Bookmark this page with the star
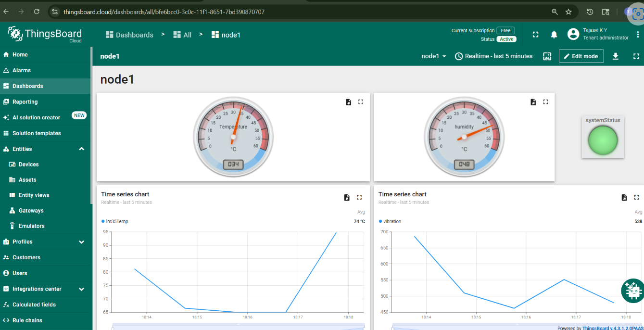 [568, 12]
